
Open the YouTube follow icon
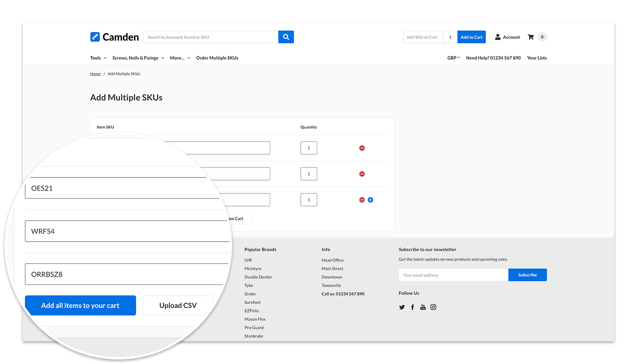pos(423,307)
